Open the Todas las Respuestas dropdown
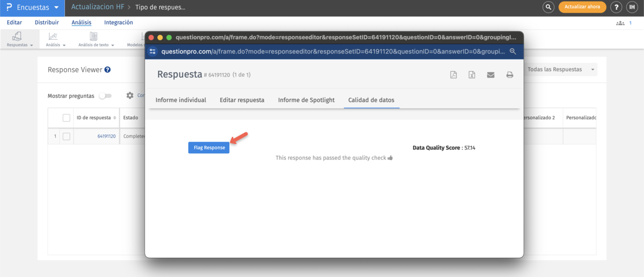 pyautogui.click(x=561, y=70)
